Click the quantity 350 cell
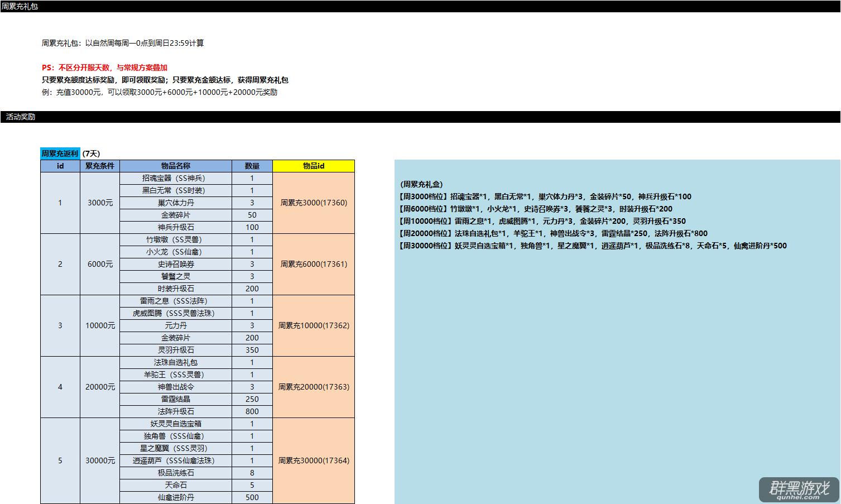Screen dimensions: 841x504 pyautogui.click(x=252, y=350)
